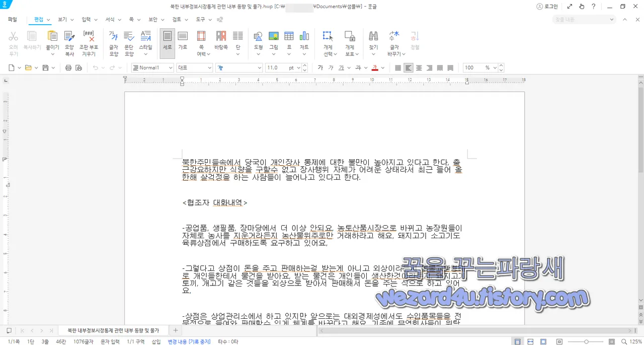
Task: Click the 로그인 login button
Action: [x=547, y=7]
